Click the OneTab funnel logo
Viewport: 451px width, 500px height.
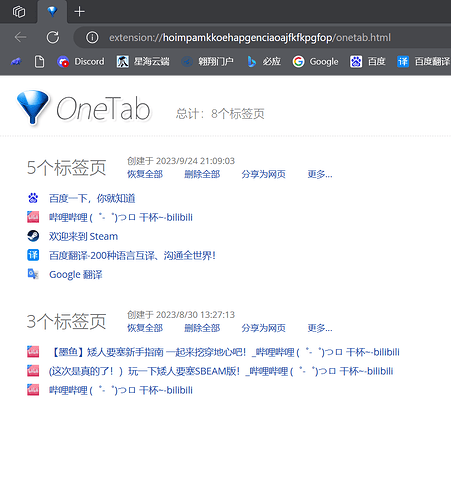click(x=33, y=107)
